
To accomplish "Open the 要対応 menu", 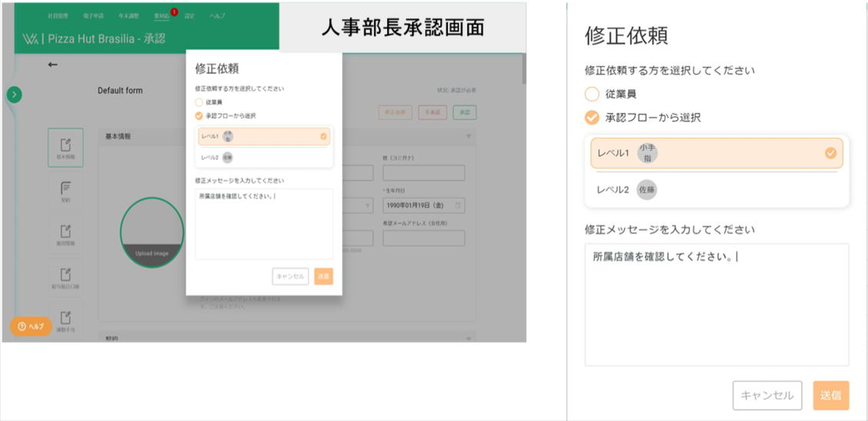I will [x=162, y=16].
